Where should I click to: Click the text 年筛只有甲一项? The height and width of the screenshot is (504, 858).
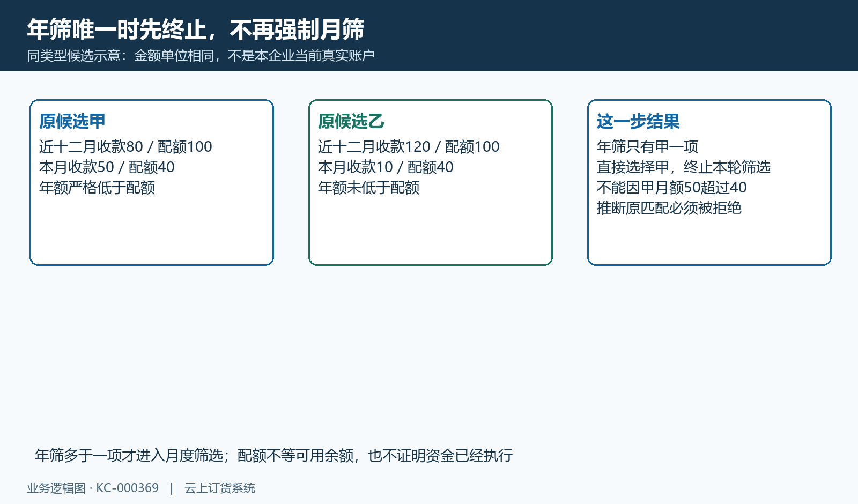coord(648,146)
